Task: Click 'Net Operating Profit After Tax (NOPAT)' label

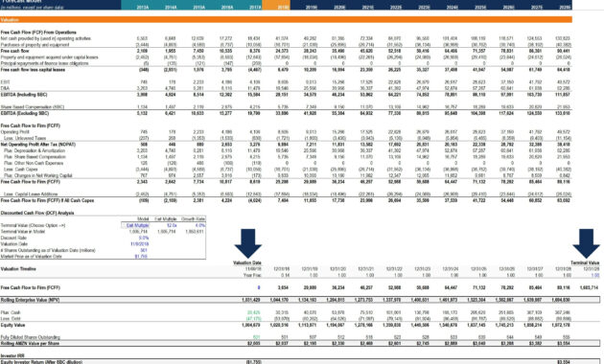Action: tap(38, 145)
